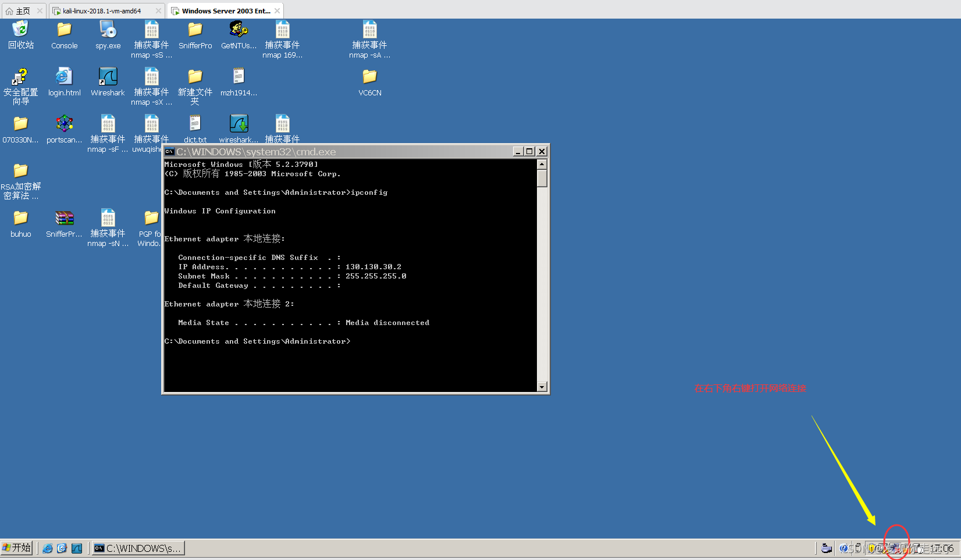Open the 新建文件夹 folder
Image resolution: width=961 pixels, height=560 pixels.
(195, 86)
